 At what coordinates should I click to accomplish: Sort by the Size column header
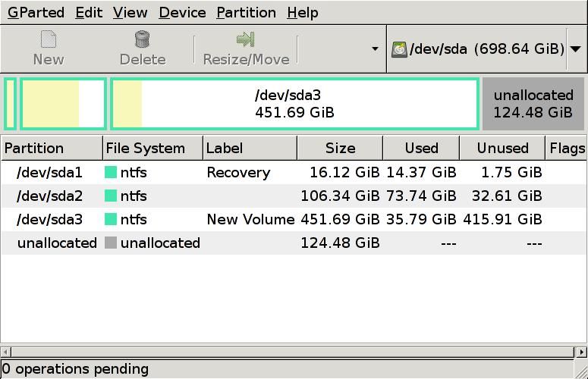[x=340, y=148]
